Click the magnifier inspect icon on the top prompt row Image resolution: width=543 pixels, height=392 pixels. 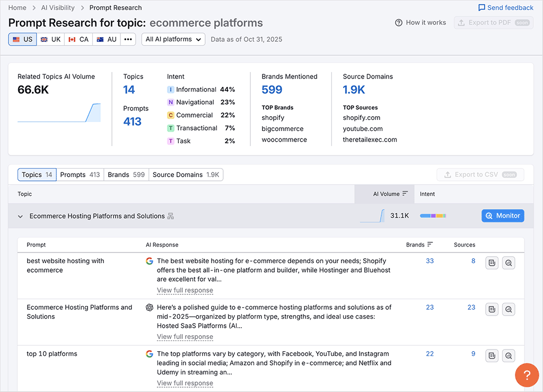[x=509, y=262]
